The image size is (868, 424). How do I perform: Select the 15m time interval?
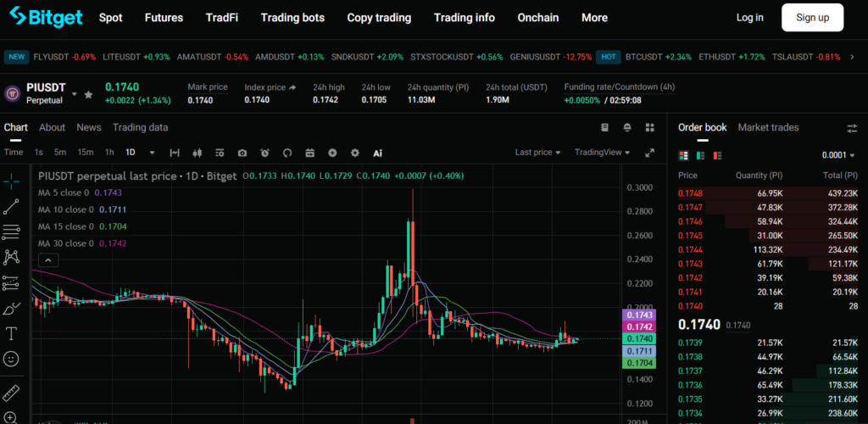coord(86,153)
